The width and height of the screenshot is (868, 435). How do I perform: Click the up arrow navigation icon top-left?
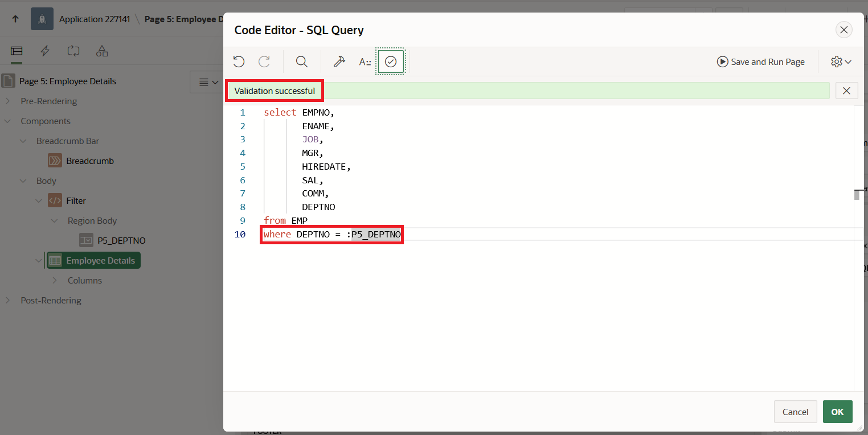14,18
